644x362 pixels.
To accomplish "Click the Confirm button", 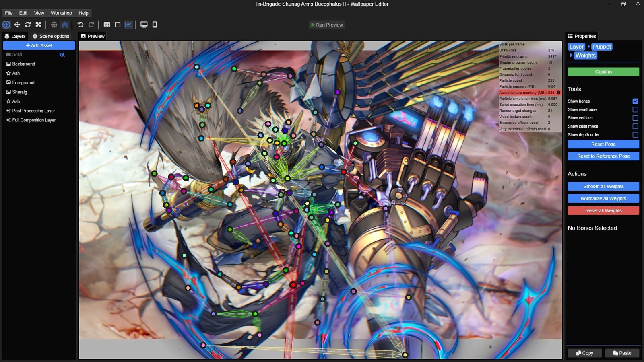I will pos(603,72).
